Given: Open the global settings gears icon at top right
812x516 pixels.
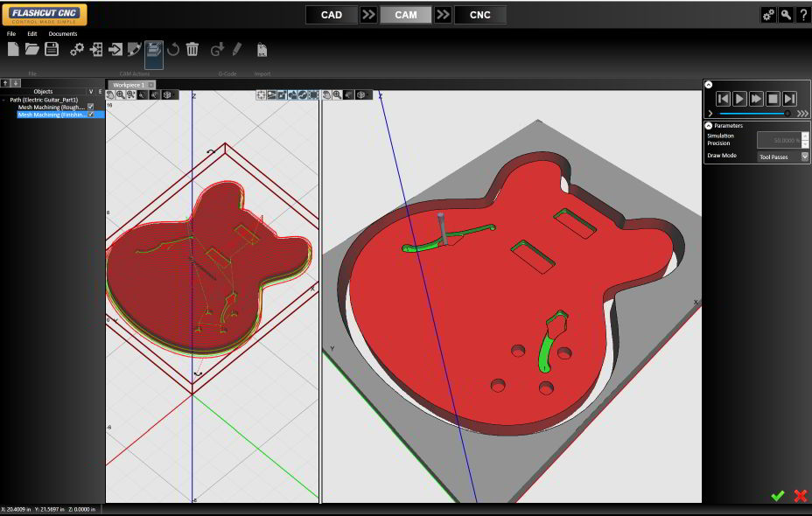Looking at the screenshot, I should (x=768, y=15).
